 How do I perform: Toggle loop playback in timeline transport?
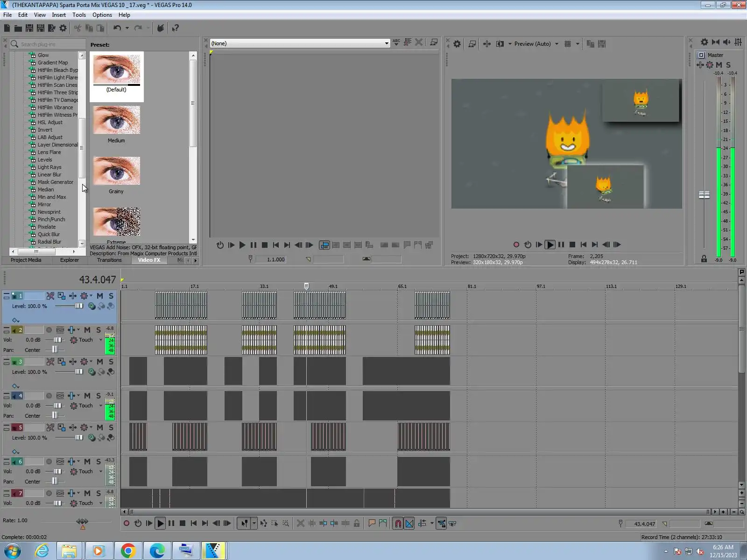(138, 524)
